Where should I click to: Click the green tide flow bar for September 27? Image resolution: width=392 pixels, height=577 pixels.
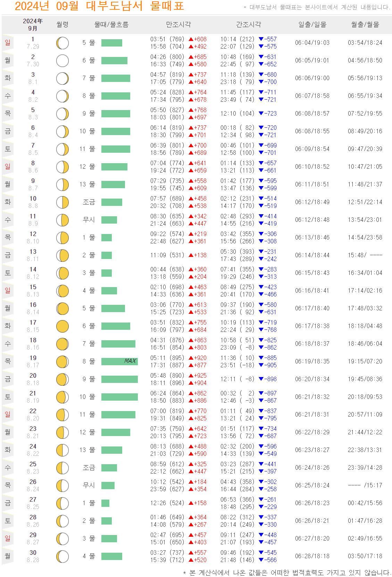tap(105, 503)
